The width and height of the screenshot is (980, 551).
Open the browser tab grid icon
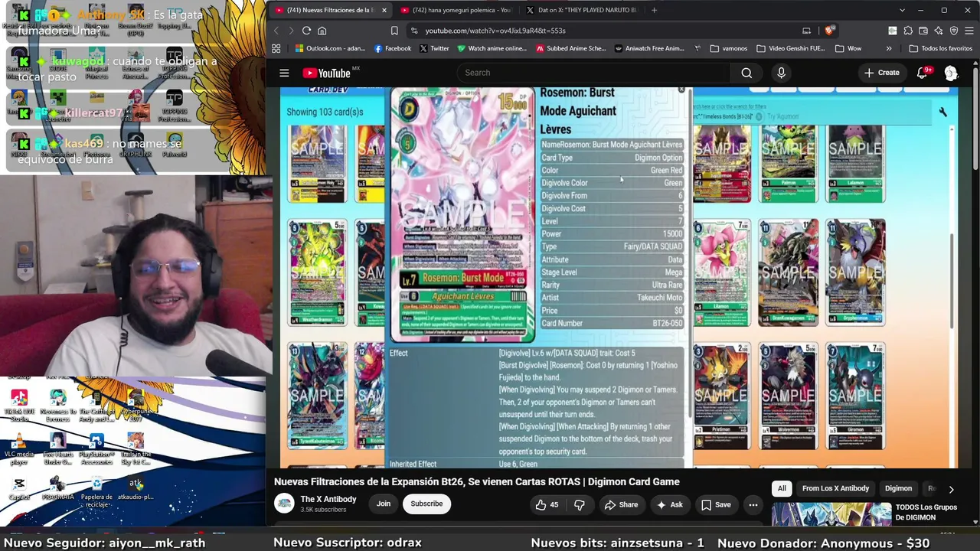coord(276,48)
